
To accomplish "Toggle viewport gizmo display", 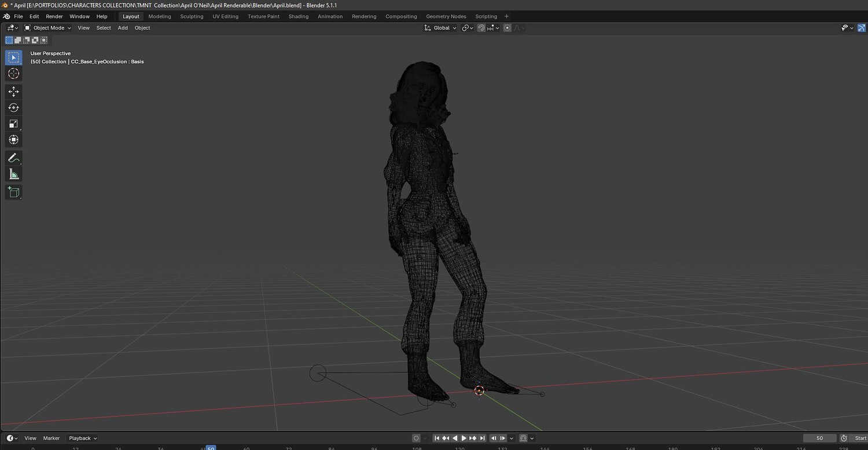I will pos(861,28).
